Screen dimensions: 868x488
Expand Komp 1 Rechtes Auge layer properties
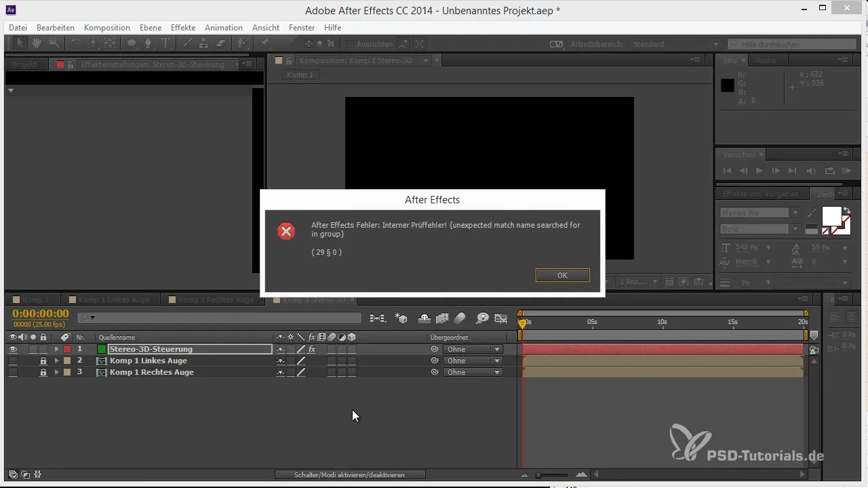pyautogui.click(x=57, y=373)
